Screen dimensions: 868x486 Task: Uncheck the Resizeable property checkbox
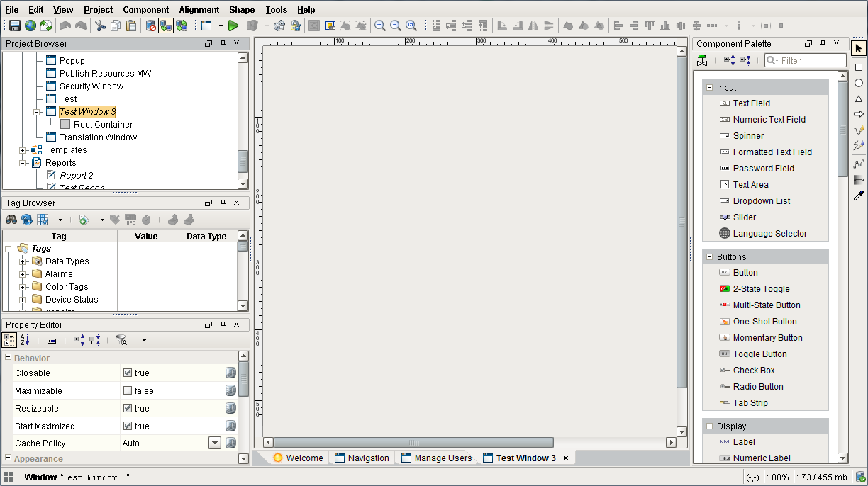pyautogui.click(x=128, y=408)
